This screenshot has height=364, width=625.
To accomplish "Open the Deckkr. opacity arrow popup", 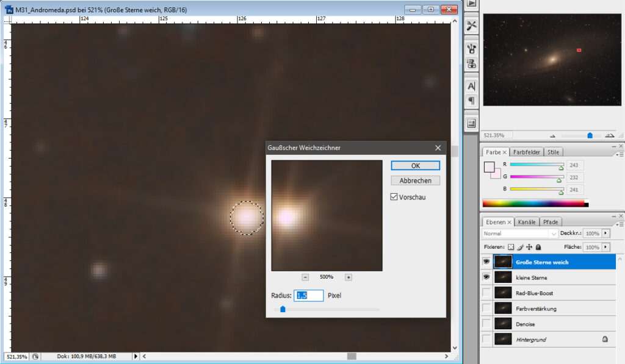I will click(606, 234).
